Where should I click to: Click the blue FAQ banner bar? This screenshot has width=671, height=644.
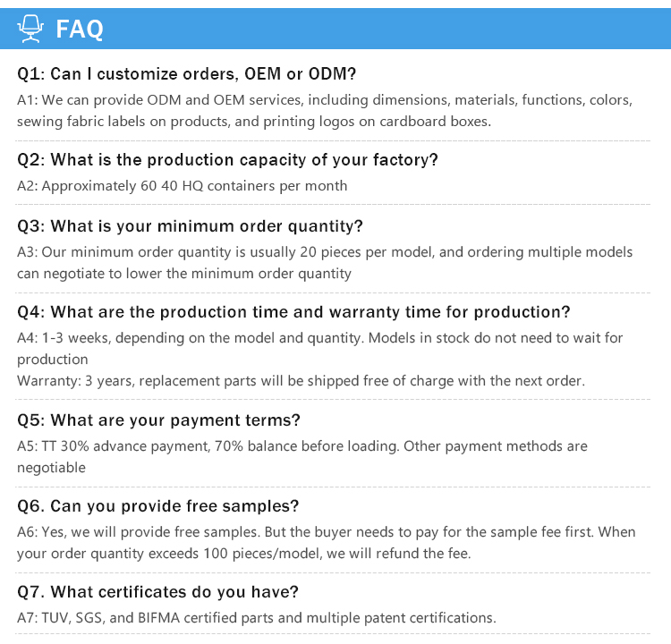pos(335,29)
